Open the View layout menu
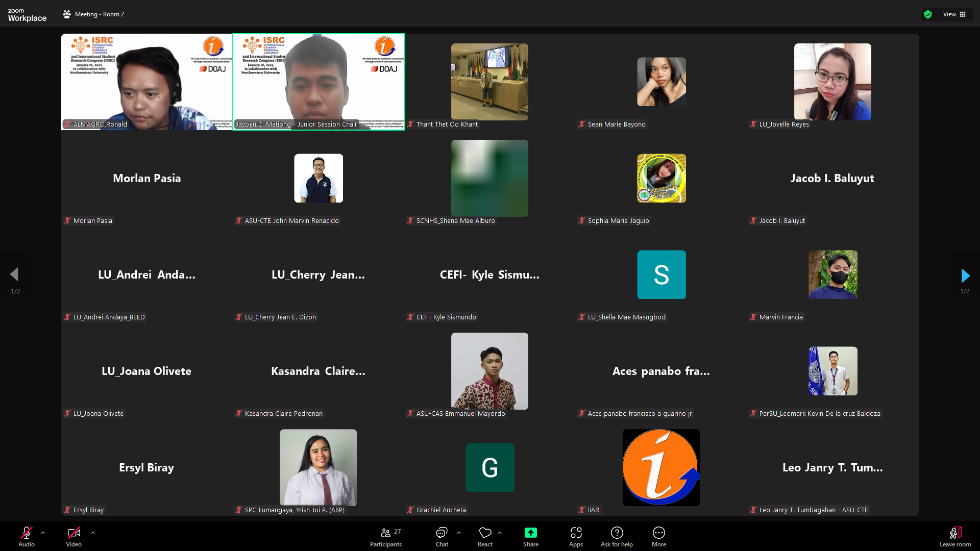Screen dimensions: 980x551 (954, 14)
